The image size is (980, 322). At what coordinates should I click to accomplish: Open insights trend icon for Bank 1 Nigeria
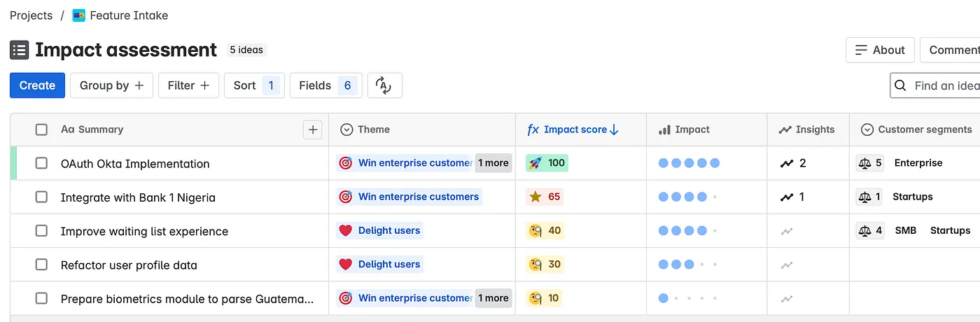787,197
